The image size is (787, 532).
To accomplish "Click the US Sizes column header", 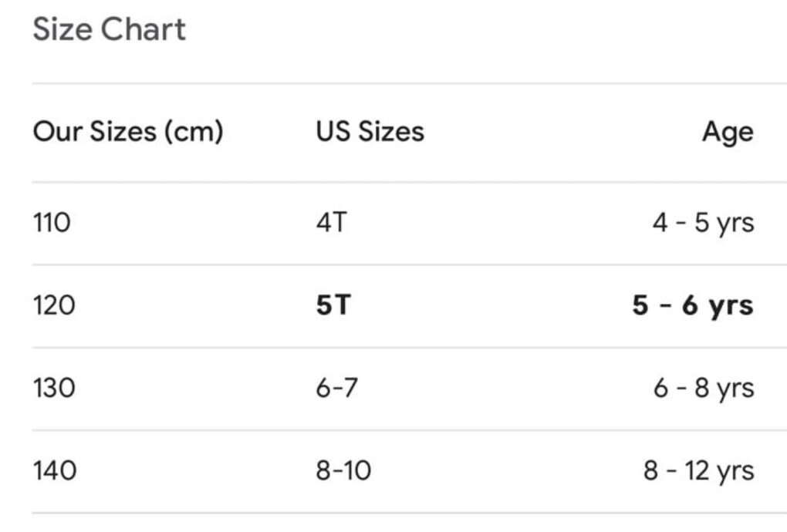I will pyautogui.click(x=370, y=132).
